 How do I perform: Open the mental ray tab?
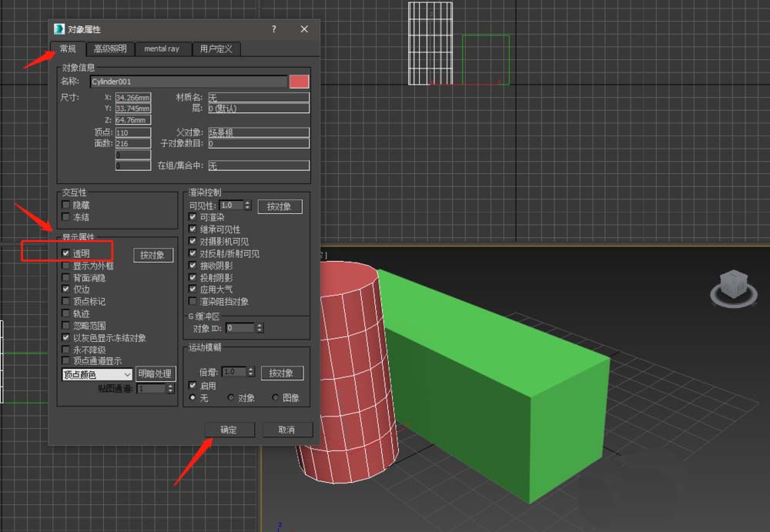pos(162,49)
